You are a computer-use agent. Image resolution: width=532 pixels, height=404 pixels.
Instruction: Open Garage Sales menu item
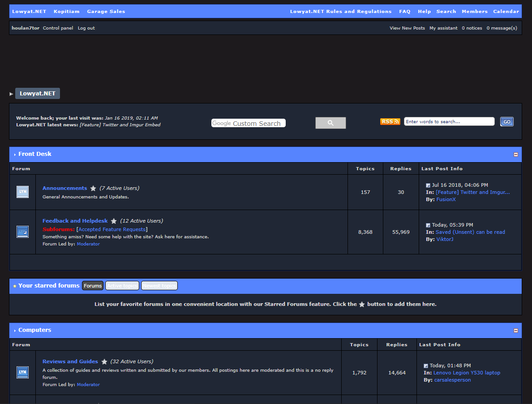click(x=106, y=11)
